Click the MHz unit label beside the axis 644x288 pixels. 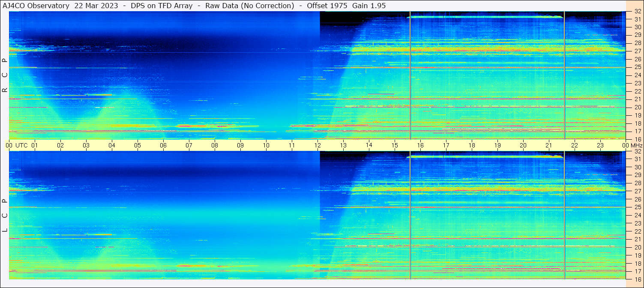click(636, 145)
